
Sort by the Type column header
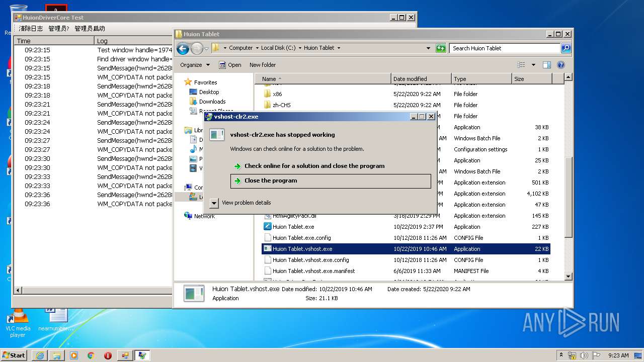[481, 79]
